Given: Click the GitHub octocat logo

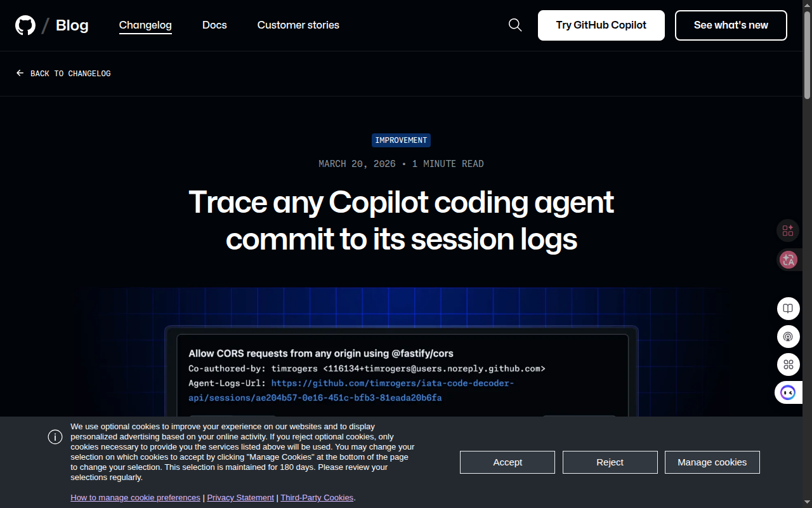Looking at the screenshot, I should point(25,25).
